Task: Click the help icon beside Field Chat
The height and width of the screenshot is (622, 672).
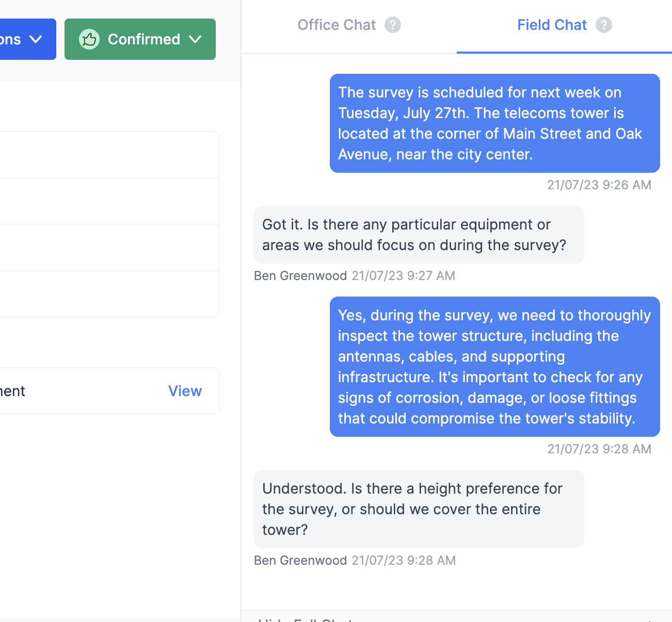Action: coord(604,25)
